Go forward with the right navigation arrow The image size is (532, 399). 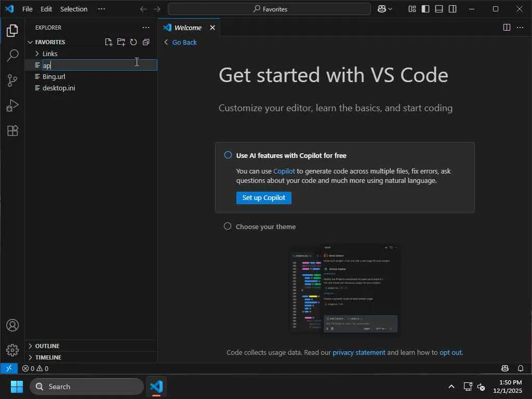coord(157,9)
